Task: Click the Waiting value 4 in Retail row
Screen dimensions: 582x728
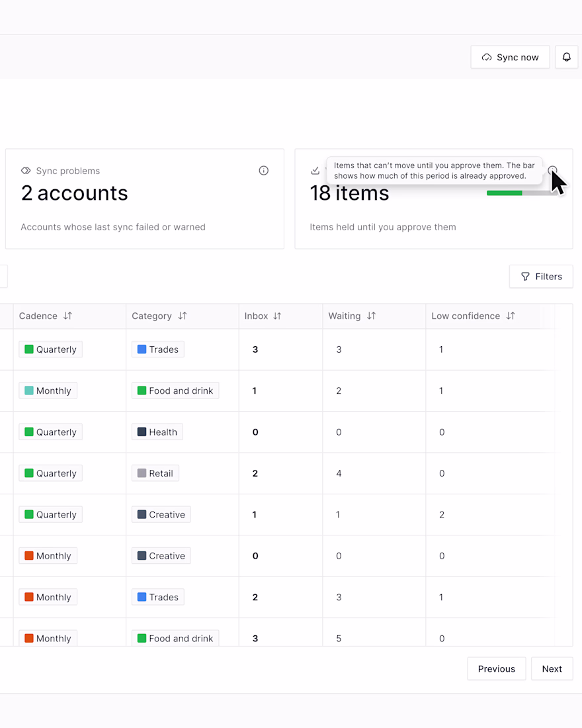Action: [339, 473]
